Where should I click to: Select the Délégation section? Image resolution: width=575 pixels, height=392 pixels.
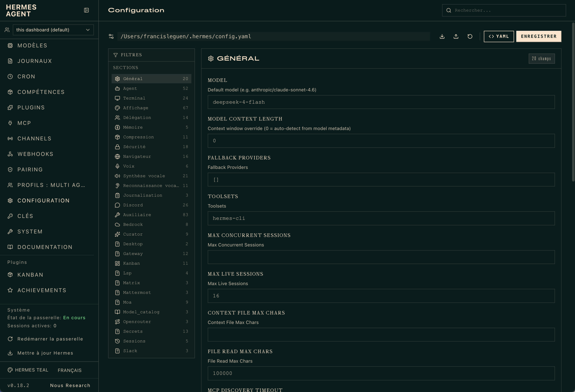click(151, 117)
